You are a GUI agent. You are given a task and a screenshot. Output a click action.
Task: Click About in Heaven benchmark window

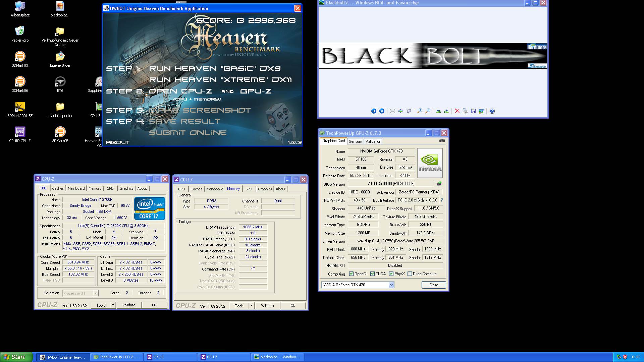pyautogui.click(x=118, y=142)
